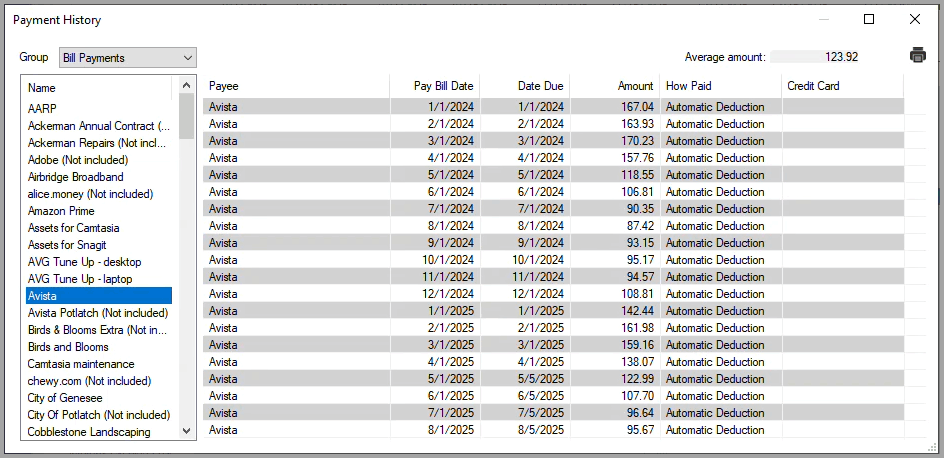Sort by the Amount column header

pyautogui.click(x=615, y=86)
